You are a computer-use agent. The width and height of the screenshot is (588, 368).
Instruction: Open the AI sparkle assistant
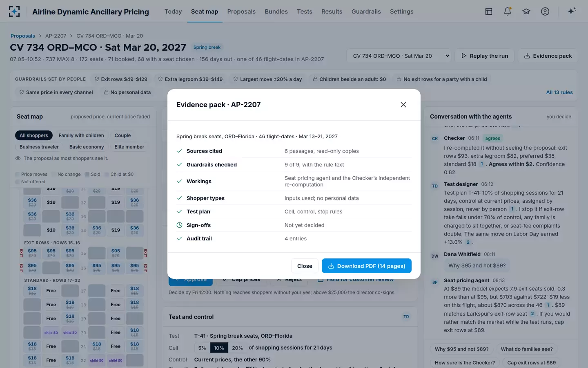[x=572, y=11]
